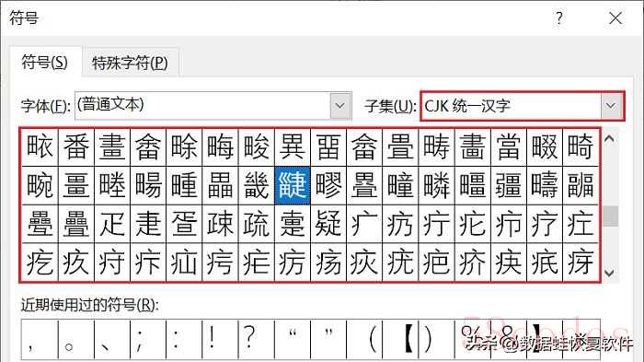Select the character 畫 in the grid
Viewport: 644px width, 362px height.
[x=112, y=146]
